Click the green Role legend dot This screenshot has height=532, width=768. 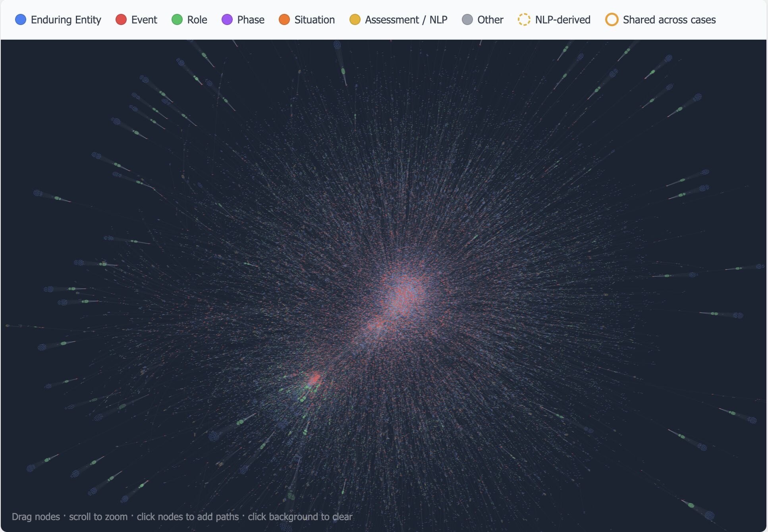click(x=177, y=19)
